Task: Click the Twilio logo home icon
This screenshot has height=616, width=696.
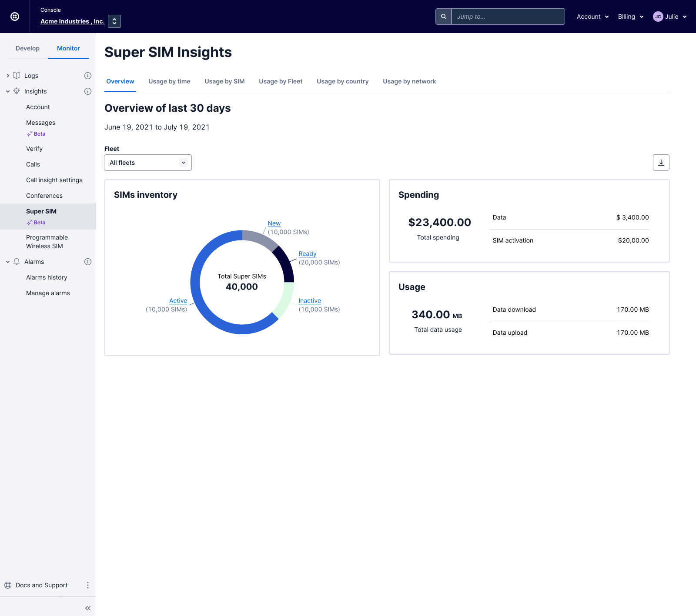Action: (x=15, y=17)
